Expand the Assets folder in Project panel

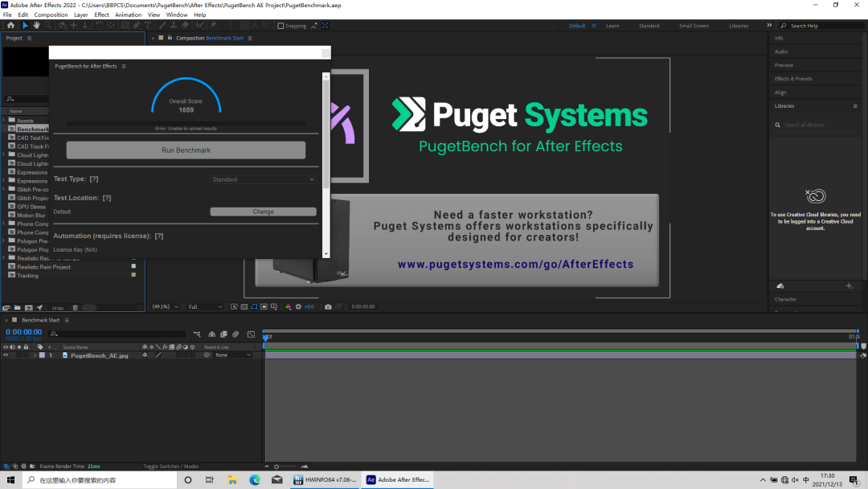4,121
